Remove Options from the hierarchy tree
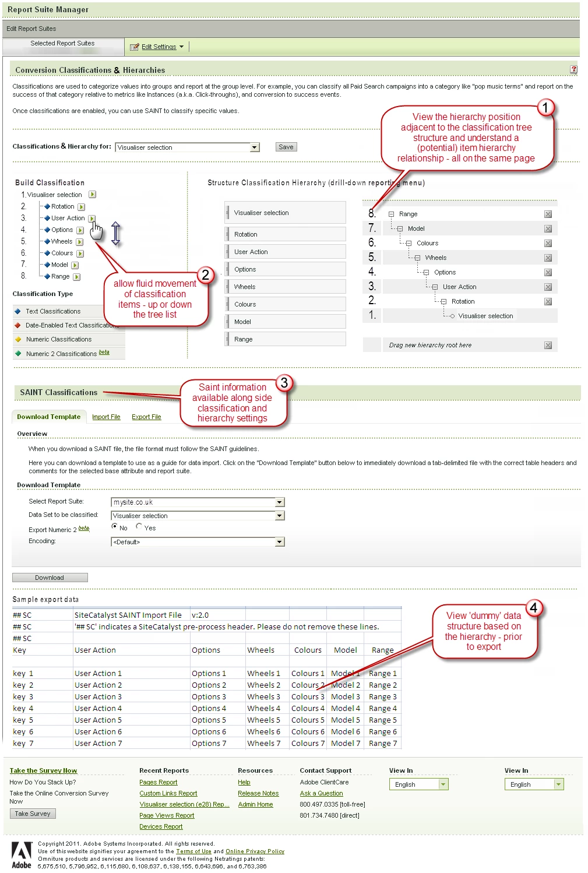The image size is (588, 873). coord(548,272)
